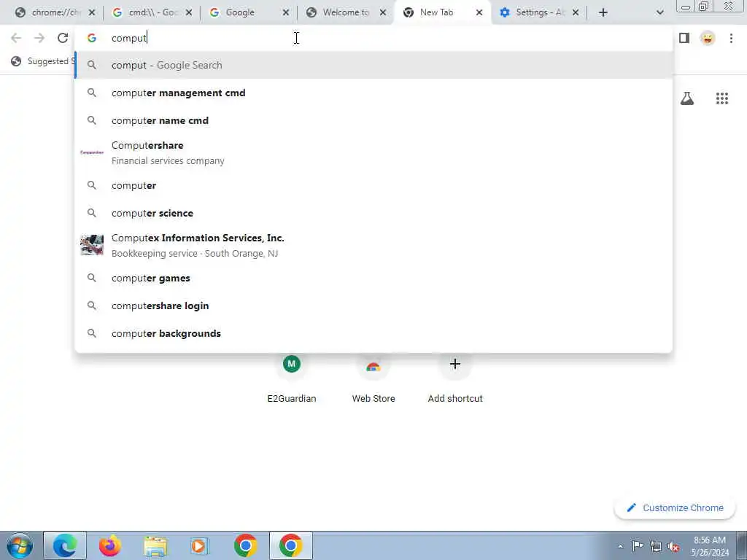Screen dimensions: 747x560
Task: Close the Google tab
Action: tap(286, 13)
